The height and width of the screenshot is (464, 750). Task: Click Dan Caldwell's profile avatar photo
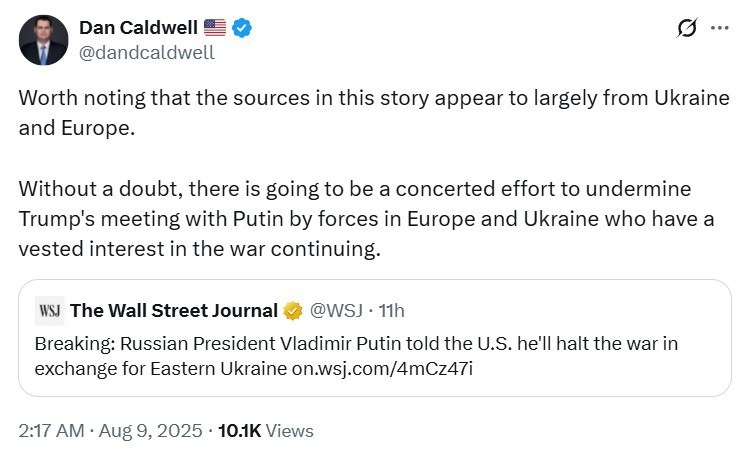click(x=43, y=41)
